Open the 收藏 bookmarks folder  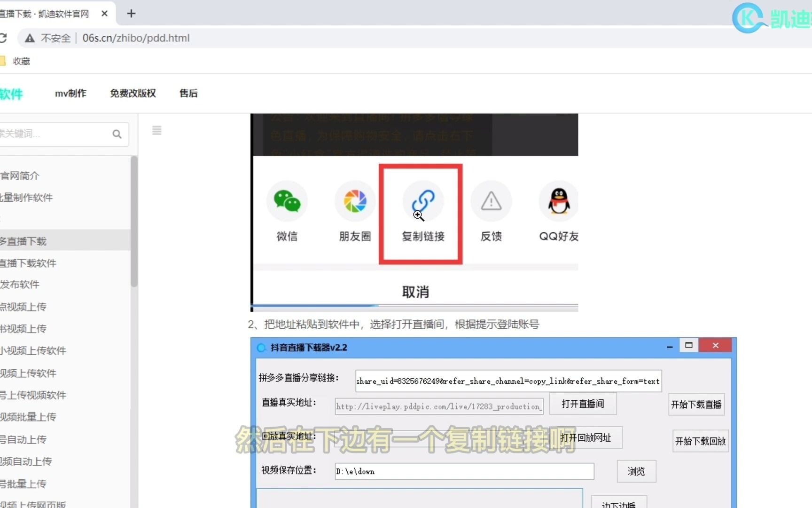pos(16,61)
